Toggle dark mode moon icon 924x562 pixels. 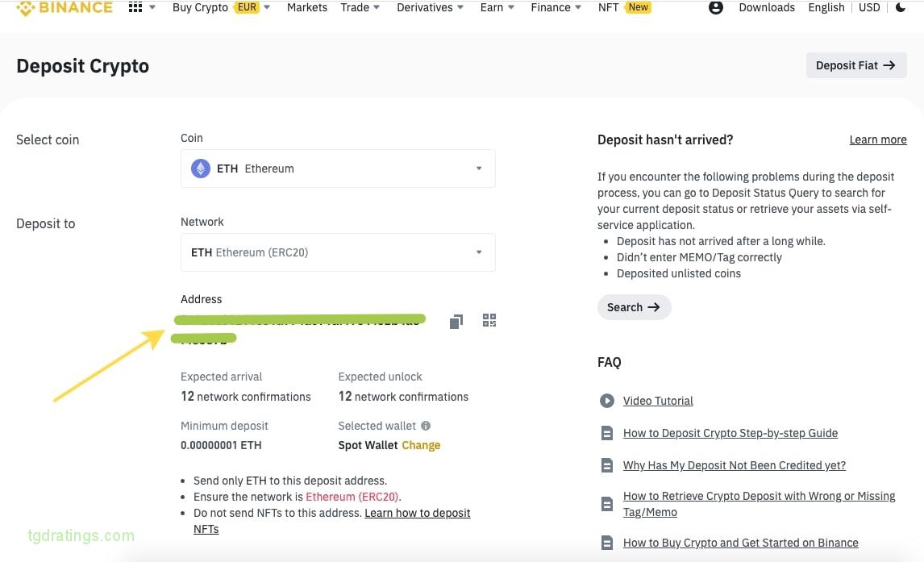pos(901,7)
